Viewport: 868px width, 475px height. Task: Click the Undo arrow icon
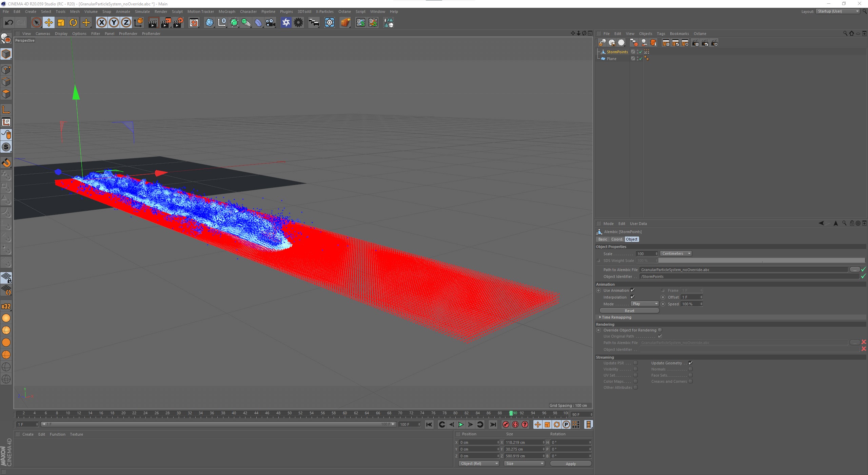click(x=9, y=23)
